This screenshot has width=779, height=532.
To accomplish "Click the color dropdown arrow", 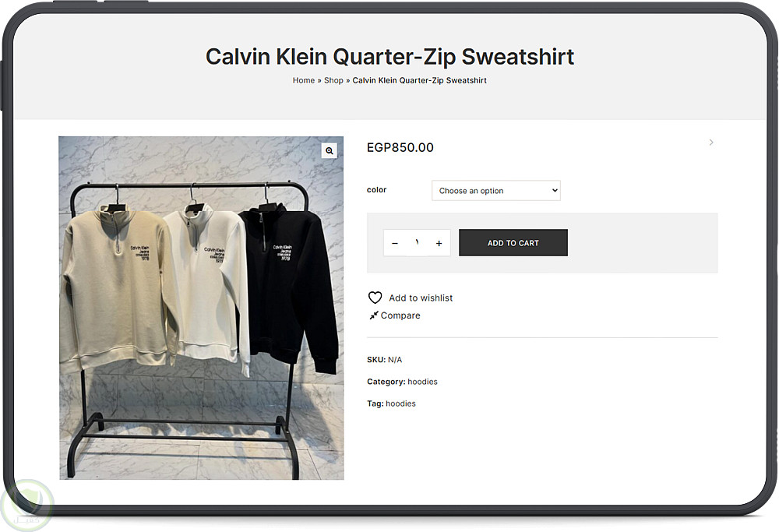I will click(555, 190).
